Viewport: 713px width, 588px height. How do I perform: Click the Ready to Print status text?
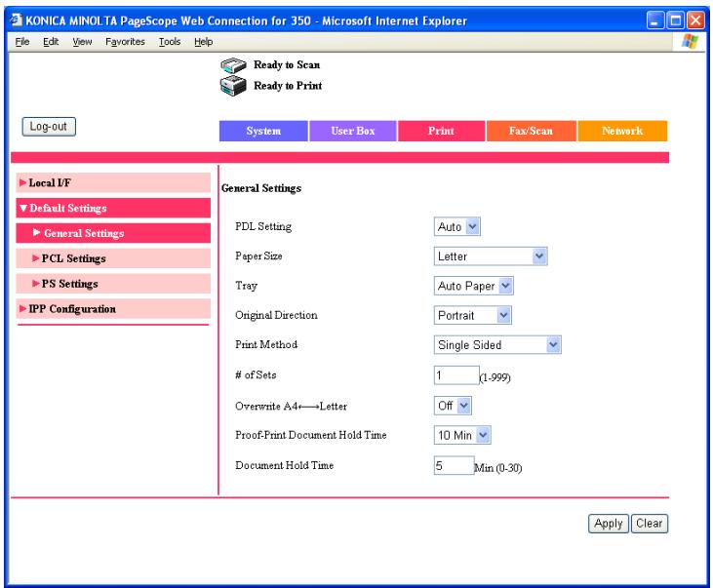(288, 86)
